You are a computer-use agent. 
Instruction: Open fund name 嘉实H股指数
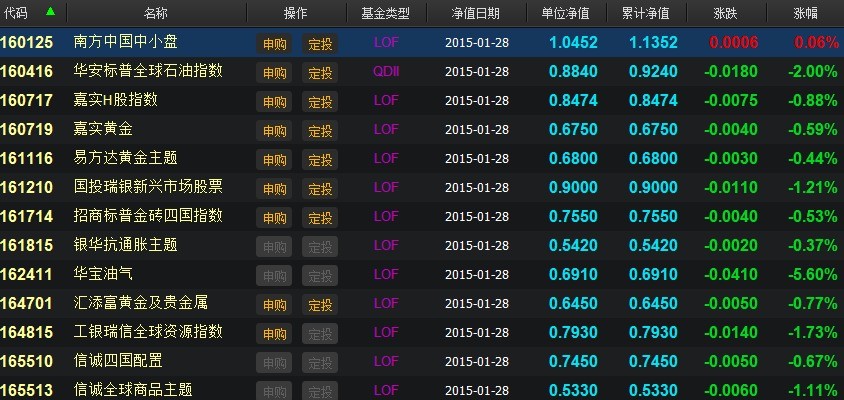pyautogui.click(x=116, y=100)
